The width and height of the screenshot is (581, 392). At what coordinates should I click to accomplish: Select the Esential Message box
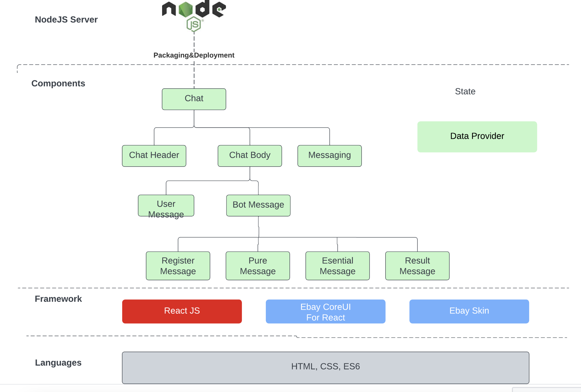coord(337,266)
